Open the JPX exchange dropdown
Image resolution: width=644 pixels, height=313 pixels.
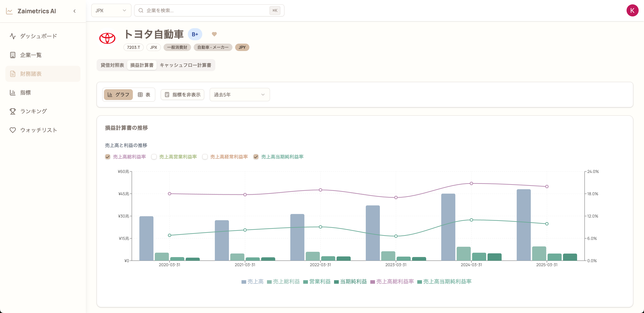click(111, 11)
